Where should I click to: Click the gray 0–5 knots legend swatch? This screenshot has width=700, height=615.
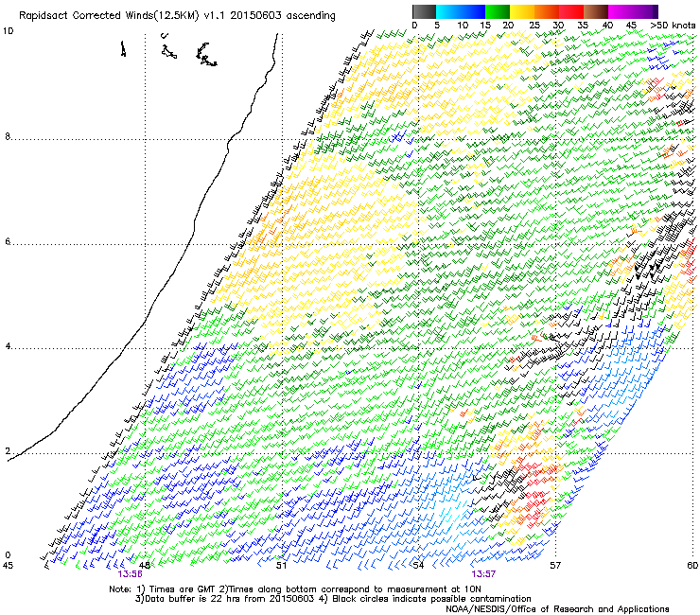[424, 11]
